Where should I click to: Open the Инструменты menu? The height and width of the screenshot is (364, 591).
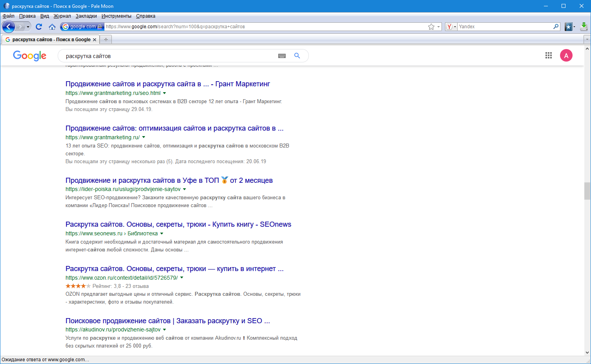pos(117,16)
